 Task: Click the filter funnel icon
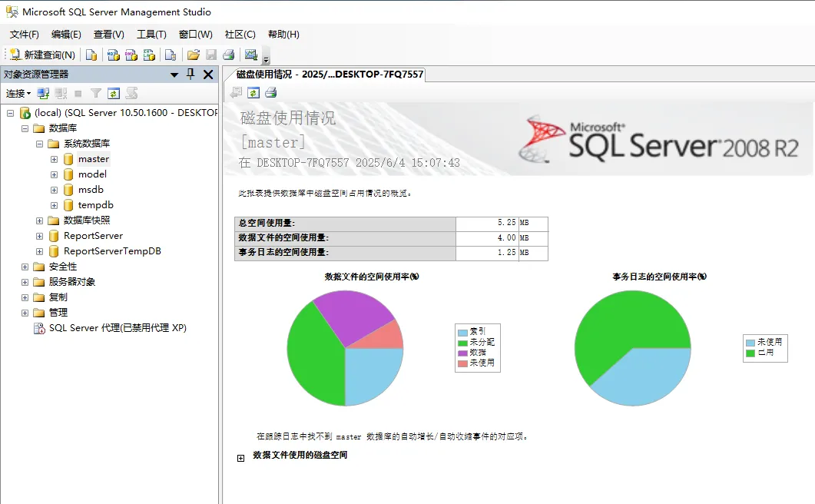pyautogui.click(x=96, y=93)
